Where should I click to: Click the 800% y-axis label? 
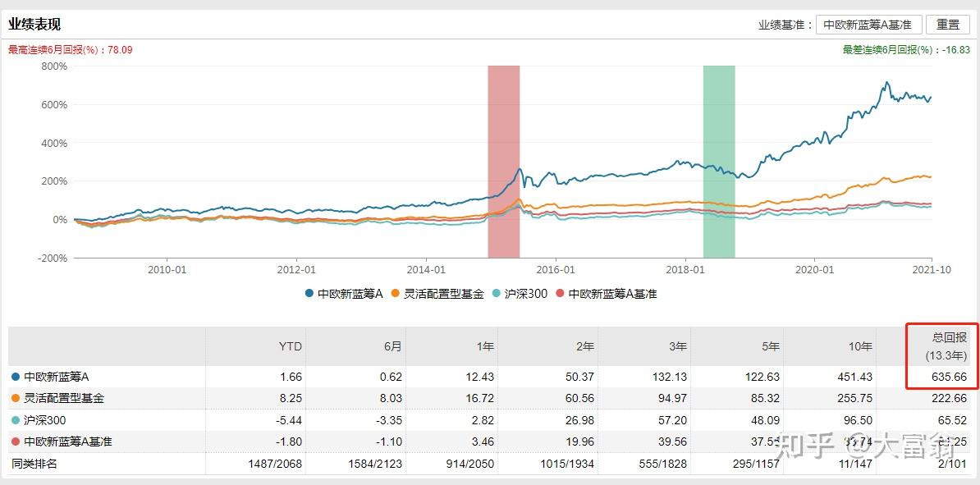[x=53, y=66]
